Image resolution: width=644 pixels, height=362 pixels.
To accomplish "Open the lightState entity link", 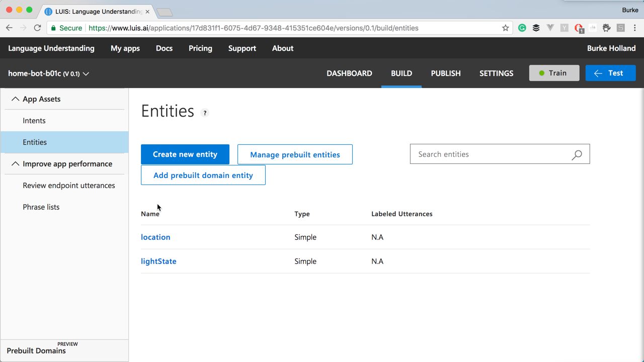I will pyautogui.click(x=158, y=261).
